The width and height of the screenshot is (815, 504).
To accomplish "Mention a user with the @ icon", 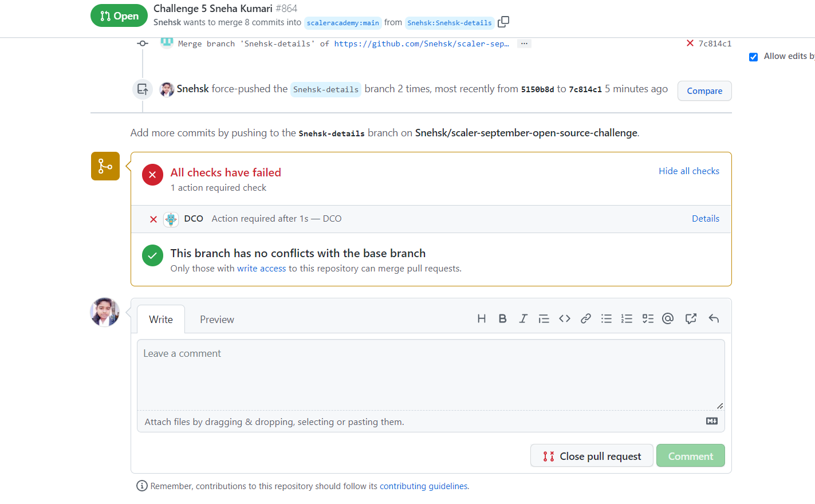I will tap(668, 318).
